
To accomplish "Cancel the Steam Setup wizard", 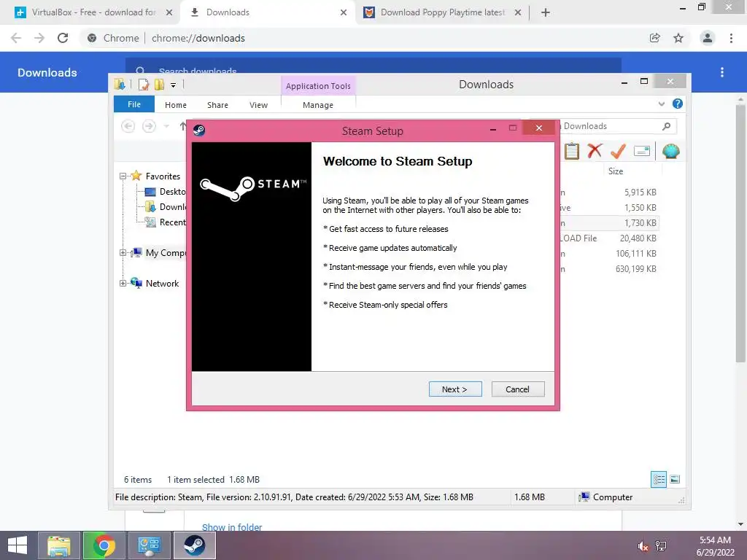I will [x=517, y=389].
